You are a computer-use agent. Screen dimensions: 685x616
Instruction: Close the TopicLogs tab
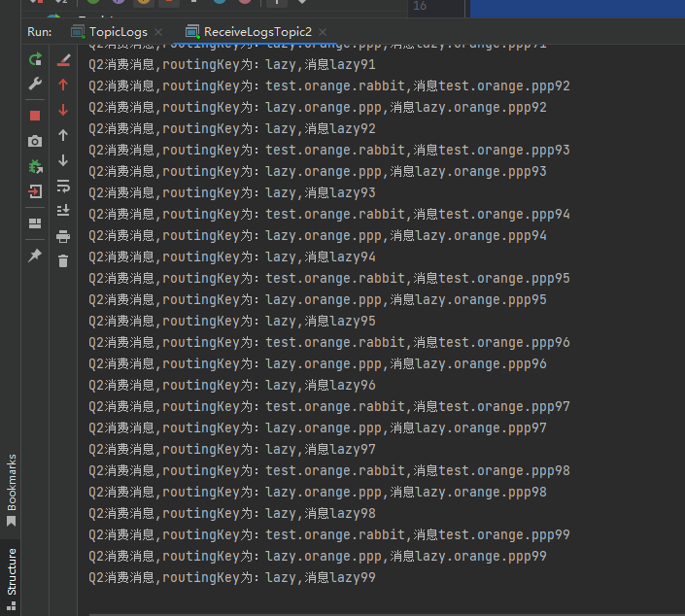(158, 32)
